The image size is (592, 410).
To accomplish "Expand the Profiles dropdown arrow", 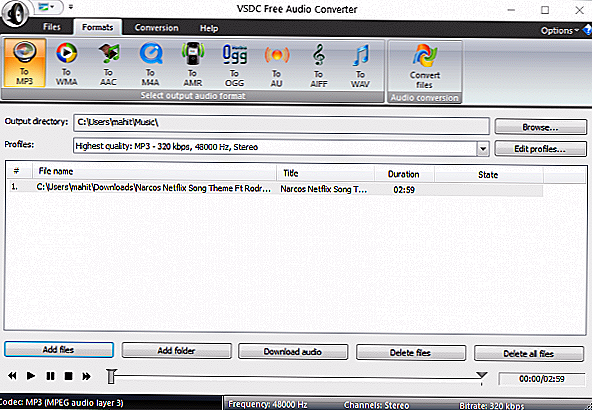I will [483, 149].
